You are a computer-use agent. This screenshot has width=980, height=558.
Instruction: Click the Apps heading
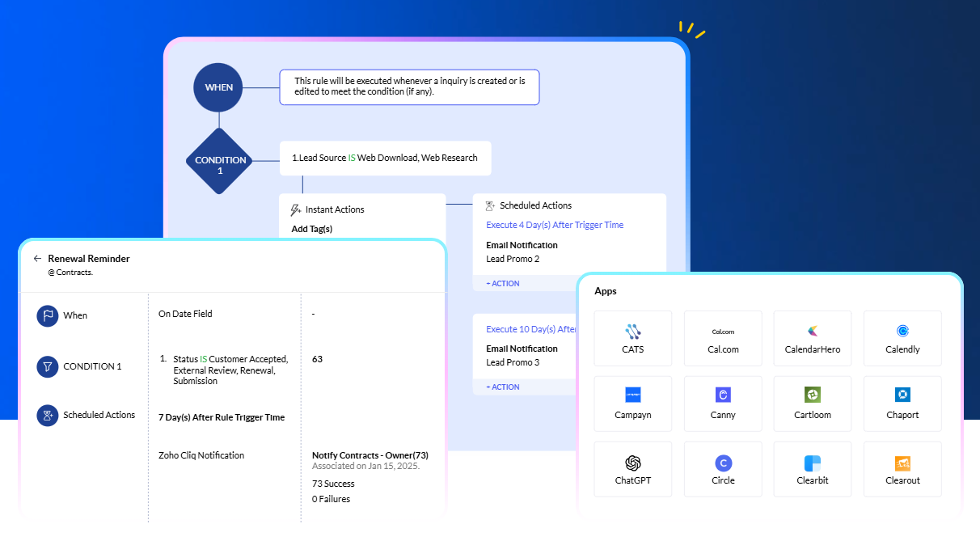[606, 291]
